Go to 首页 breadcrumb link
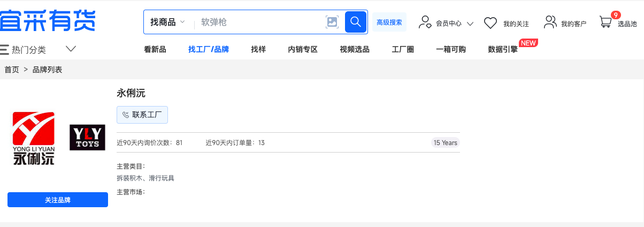644x227 pixels. (x=12, y=70)
